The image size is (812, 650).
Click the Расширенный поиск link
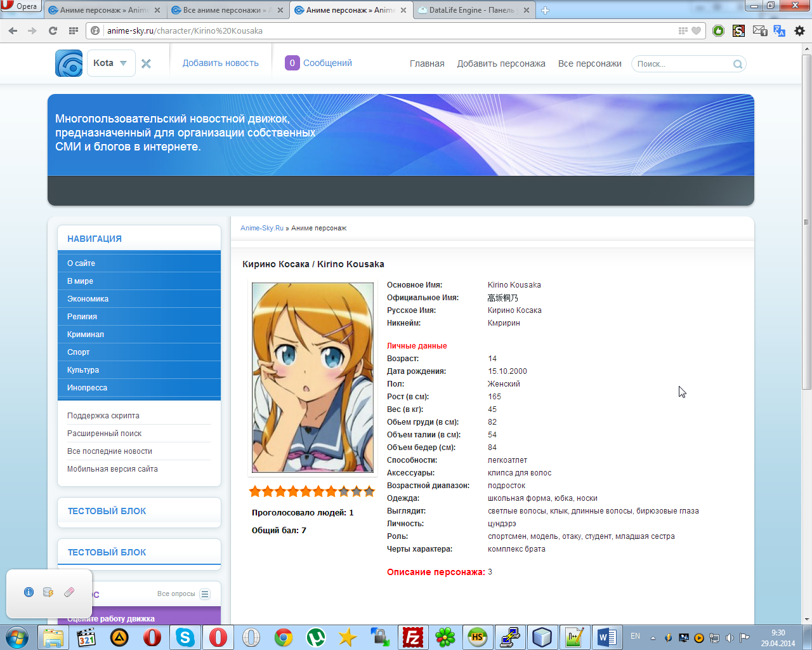click(105, 434)
